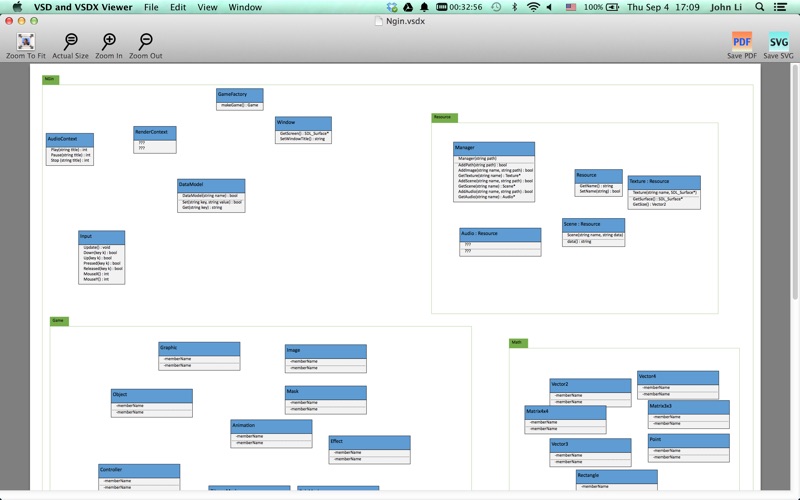
Task: Click the document icon beside Ngin.vsdx title
Action: coord(379,21)
